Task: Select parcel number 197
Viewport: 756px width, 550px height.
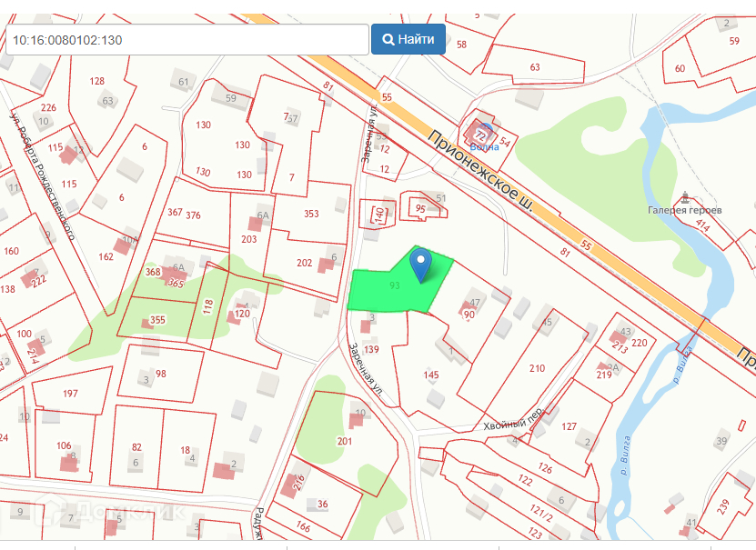Action: click(x=70, y=394)
